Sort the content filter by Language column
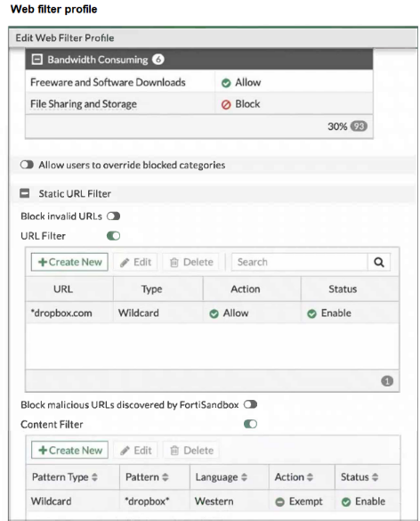This screenshot has height=521, width=420. (x=244, y=477)
